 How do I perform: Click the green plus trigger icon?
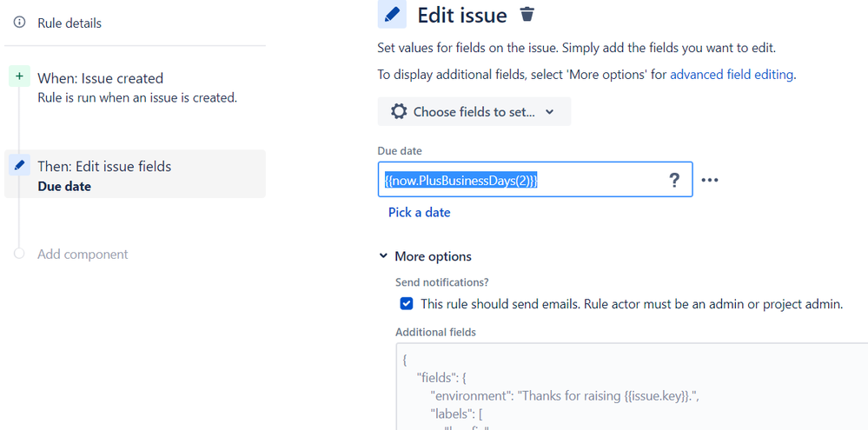(x=19, y=77)
